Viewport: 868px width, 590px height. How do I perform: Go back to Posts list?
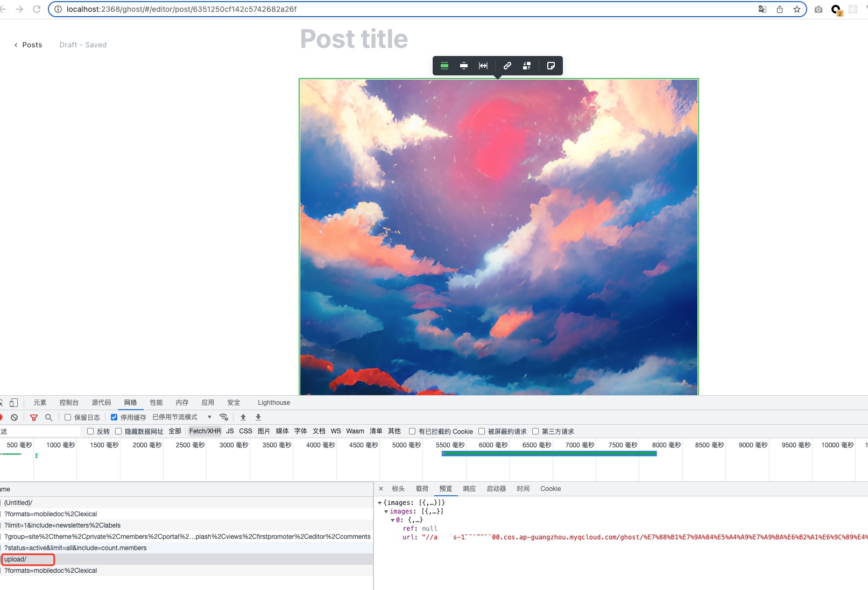[28, 45]
